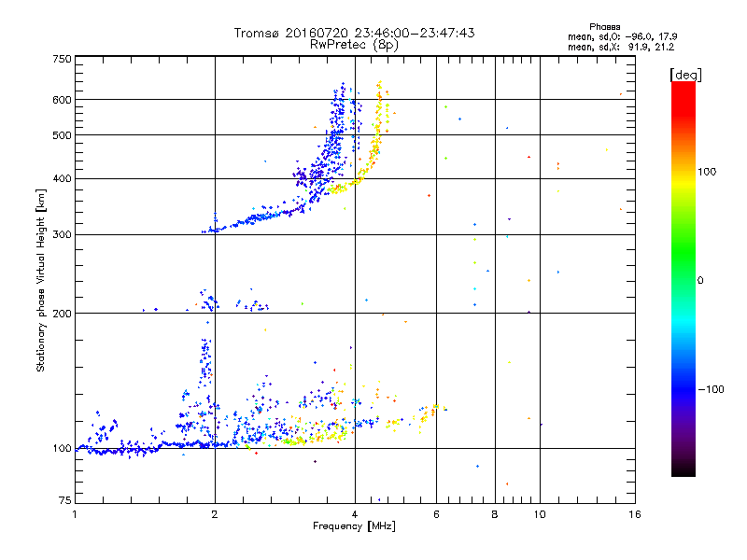
Task: Click the '0' colorbar tick label
Action: [700, 281]
